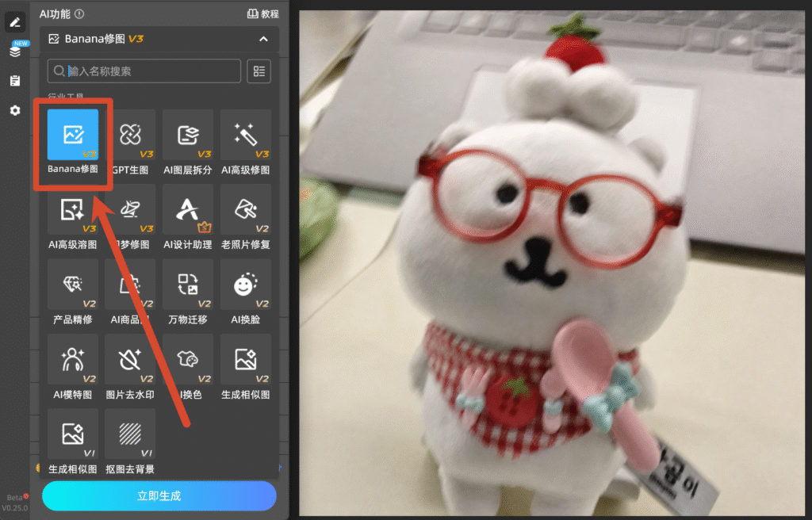Pick the 图片去水印 tool
The width and height of the screenshot is (812, 520).
click(130, 359)
